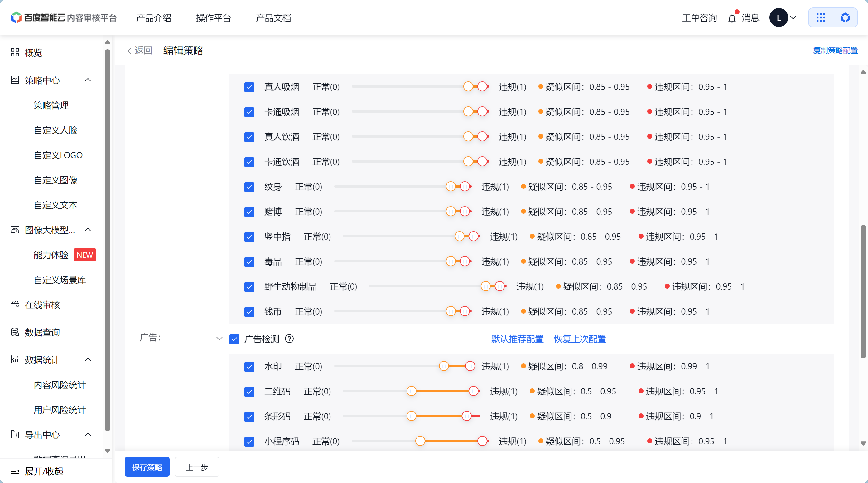868x483 pixels.
Task: Toggle the 水印 checkbox
Action: coord(249,367)
